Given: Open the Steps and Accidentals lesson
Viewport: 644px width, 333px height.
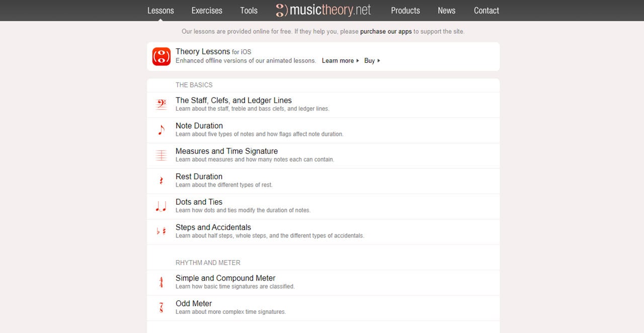Looking at the screenshot, I should [x=324, y=232].
